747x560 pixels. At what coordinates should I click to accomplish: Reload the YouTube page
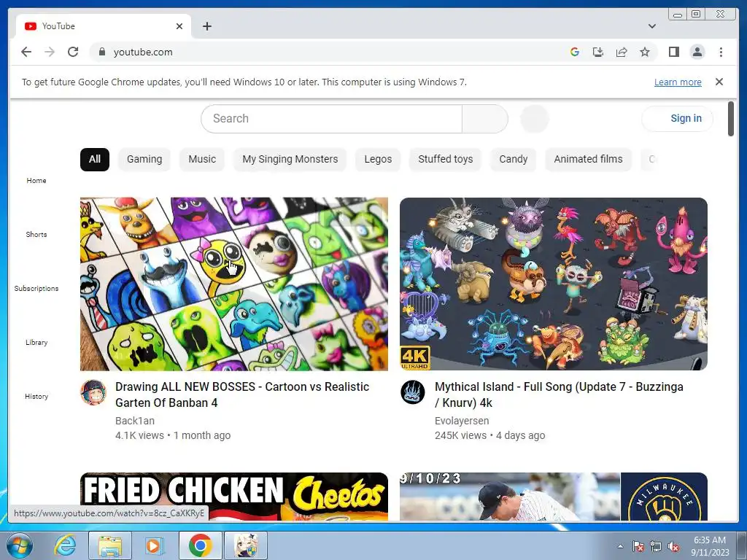[73, 52]
